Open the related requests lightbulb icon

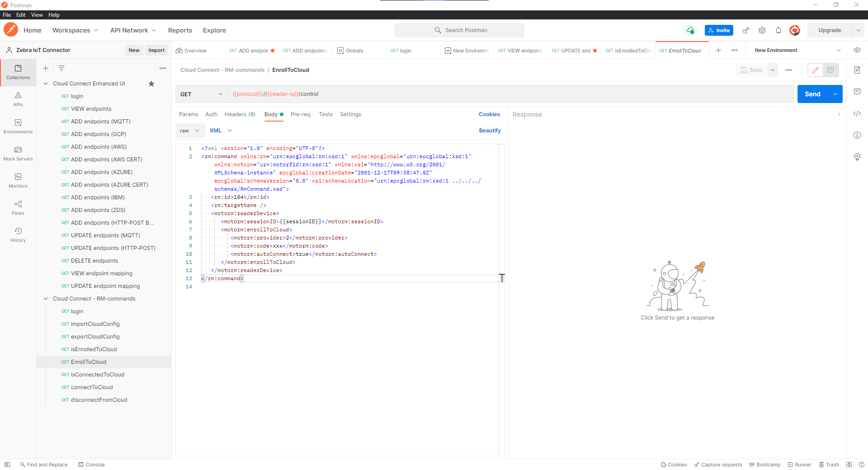[x=857, y=157]
